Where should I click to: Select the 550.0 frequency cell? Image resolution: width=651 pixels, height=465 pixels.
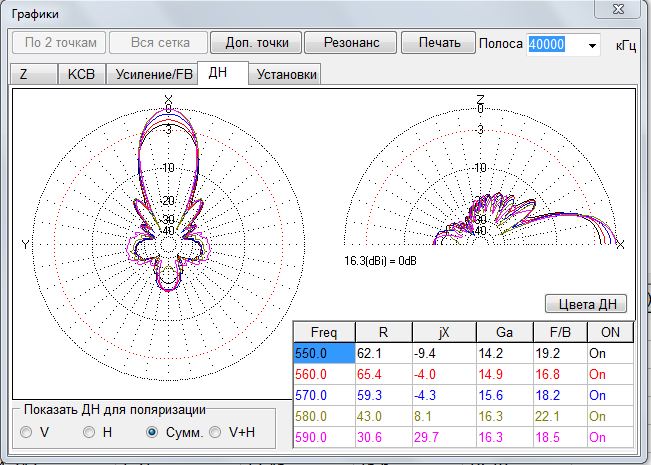pos(324,353)
